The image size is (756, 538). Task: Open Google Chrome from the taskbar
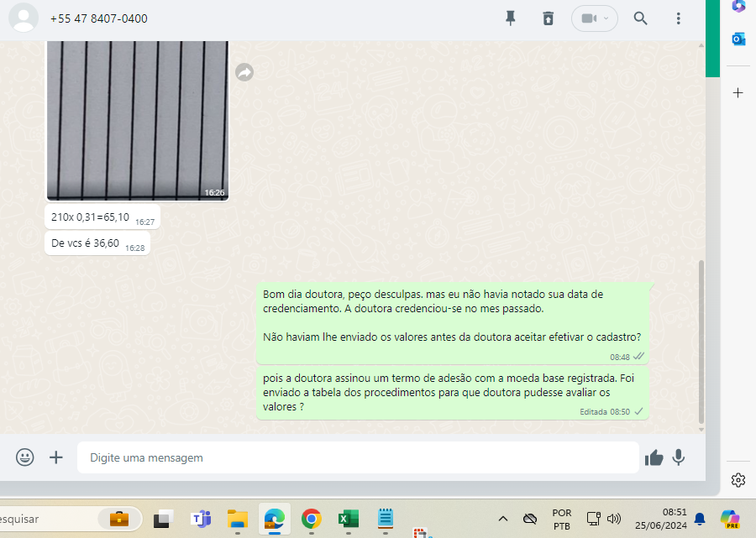pyautogui.click(x=312, y=519)
